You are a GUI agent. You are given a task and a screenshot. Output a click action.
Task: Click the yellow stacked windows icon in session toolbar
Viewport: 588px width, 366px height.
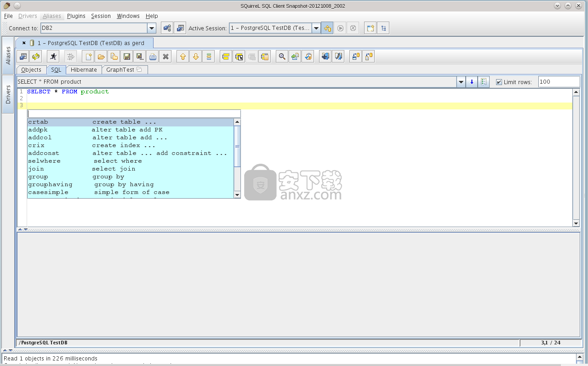coord(264,57)
